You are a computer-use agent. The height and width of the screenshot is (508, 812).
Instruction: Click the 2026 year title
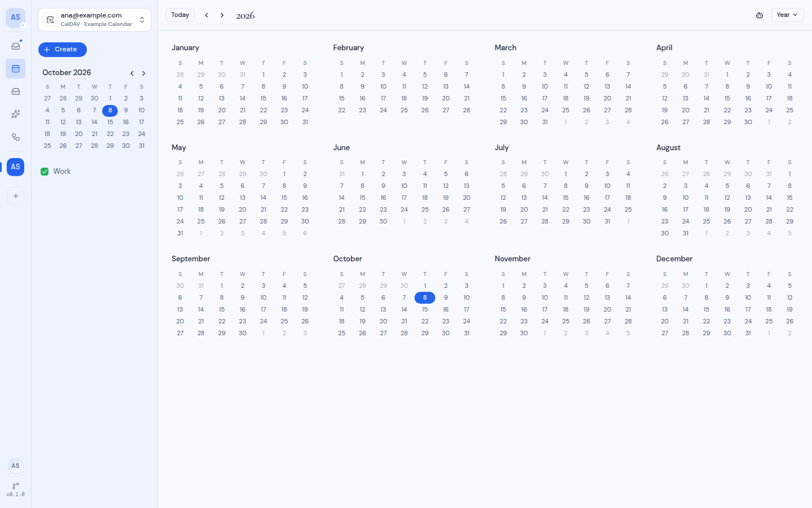(x=245, y=16)
